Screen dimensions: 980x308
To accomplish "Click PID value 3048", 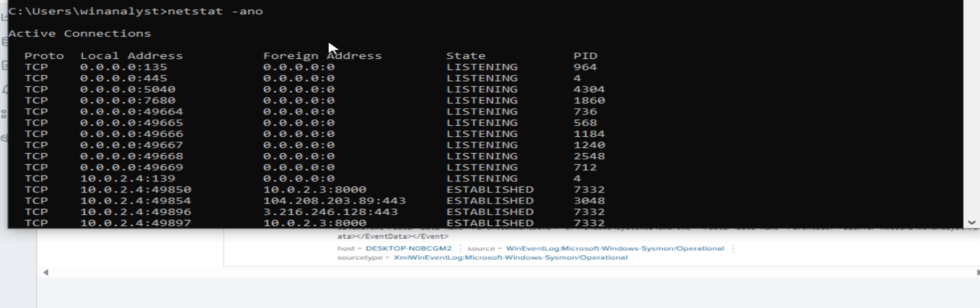I will point(589,200).
